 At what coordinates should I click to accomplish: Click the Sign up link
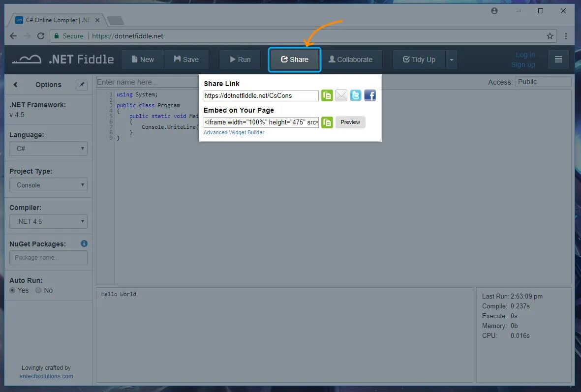click(523, 64)
